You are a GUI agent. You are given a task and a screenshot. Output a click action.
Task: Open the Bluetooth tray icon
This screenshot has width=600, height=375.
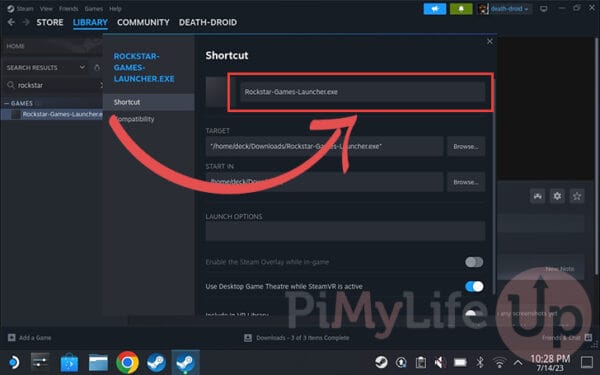(480, 362)
